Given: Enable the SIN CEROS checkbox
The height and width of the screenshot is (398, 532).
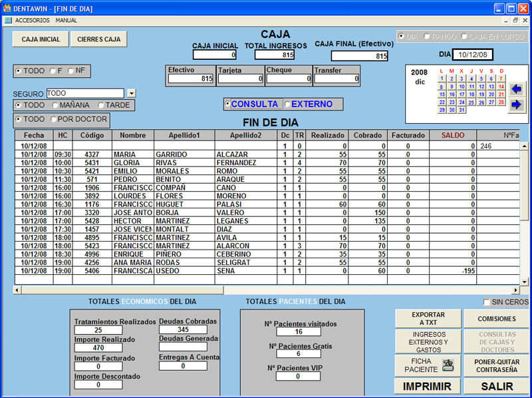Looking at the screenshot, I should click(x=487, y=302).
